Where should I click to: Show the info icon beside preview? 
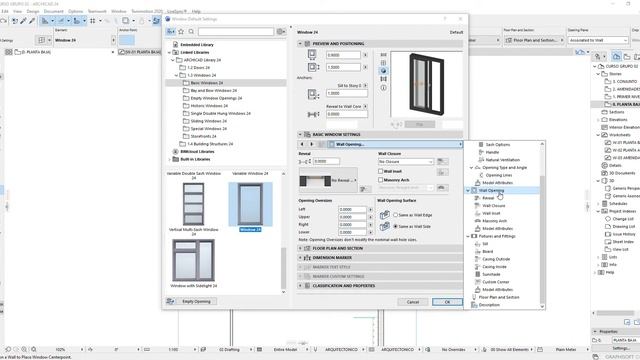point(383,87)
